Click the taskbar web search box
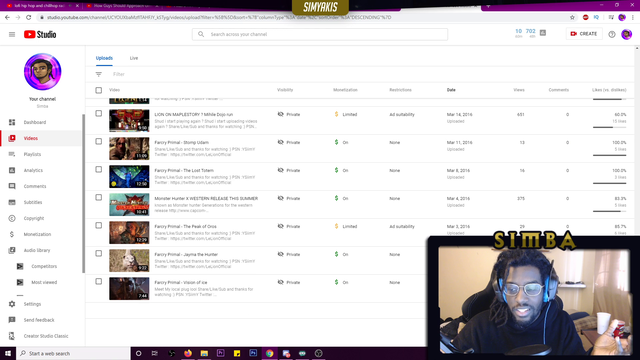 pos(73,353)
